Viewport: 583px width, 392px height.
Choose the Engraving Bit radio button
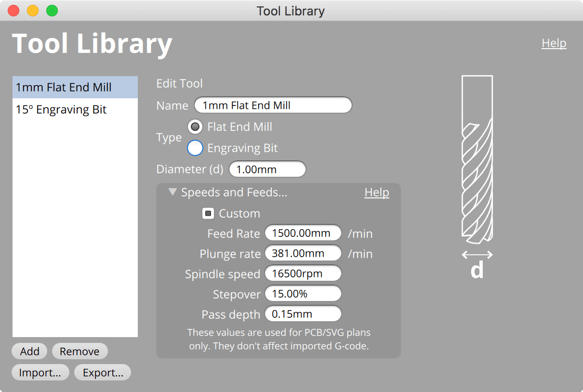click(195, 148)
